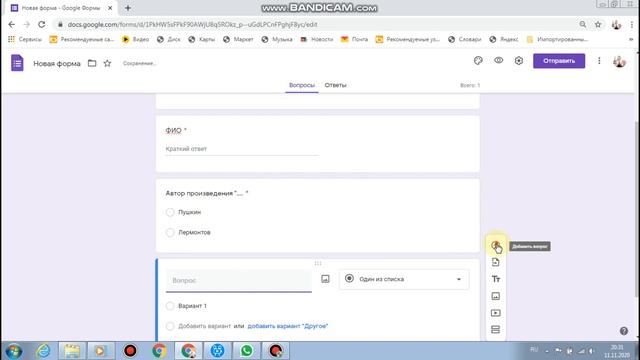Add image from the side toolbar
Screen dimensions: 640x360
tap(496, 296)
